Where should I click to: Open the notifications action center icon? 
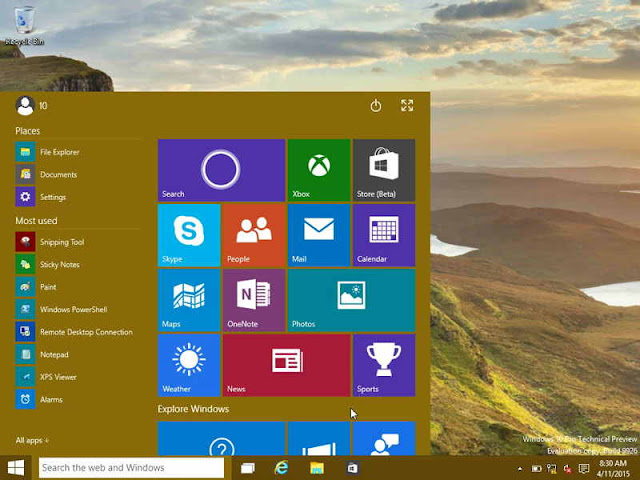click(584, 469)
